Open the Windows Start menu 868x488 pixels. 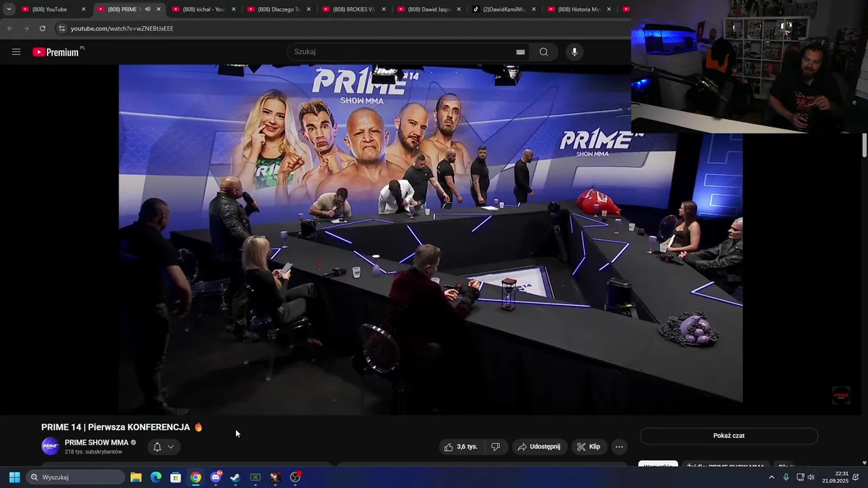click(14, 477)
